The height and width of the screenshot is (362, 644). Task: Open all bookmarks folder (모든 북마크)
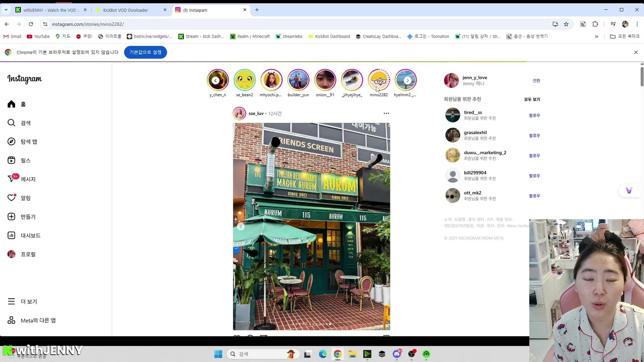pos(624,36)
